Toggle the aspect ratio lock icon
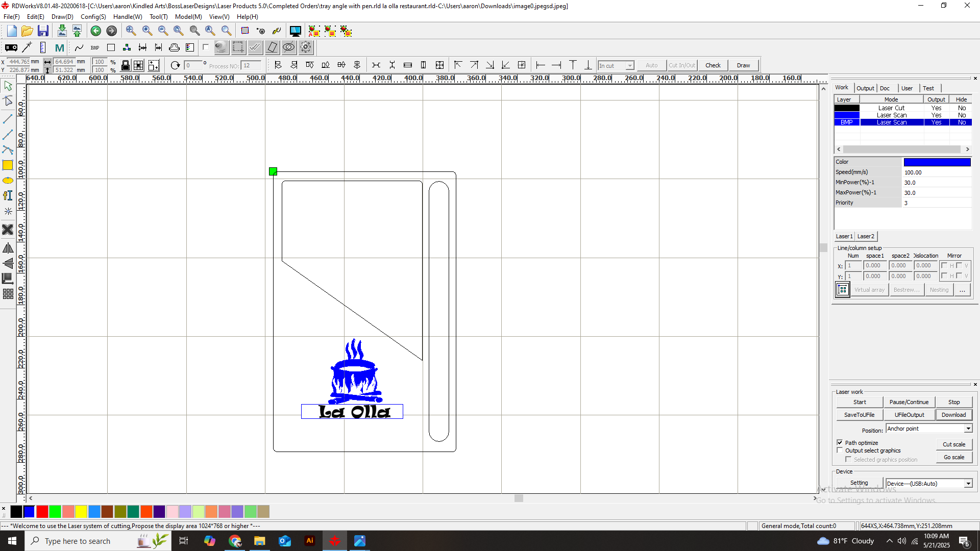 (125, 65)
